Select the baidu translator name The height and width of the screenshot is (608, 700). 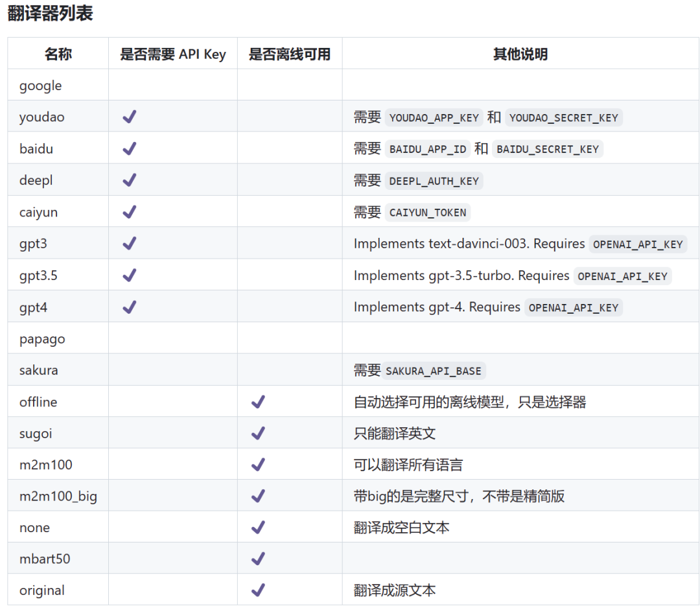36,148
